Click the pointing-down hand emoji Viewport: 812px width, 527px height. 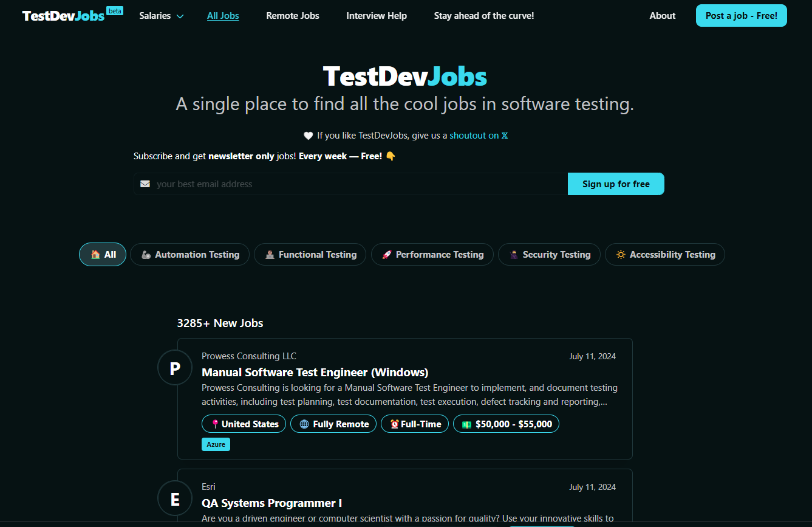pos(391,156)
